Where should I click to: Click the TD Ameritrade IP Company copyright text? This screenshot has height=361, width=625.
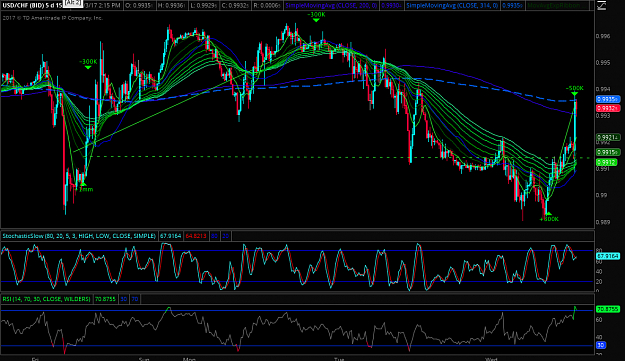pos(52,18)
